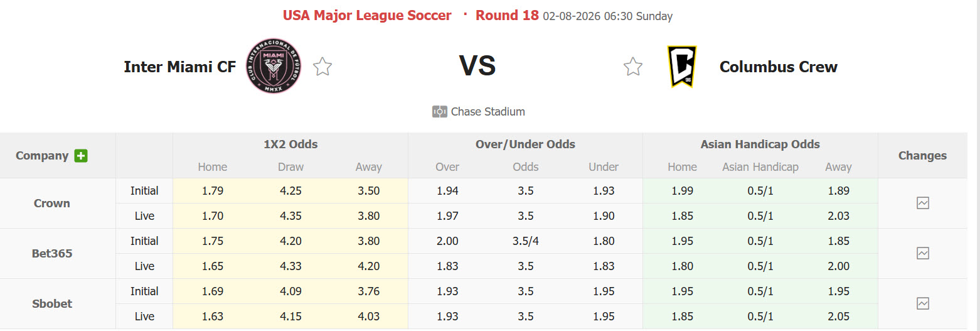Image resolution: width=980 pixels, height=331 pixels.
Task: Select Crown live home odds 1.70
Action: click(x=213, y=216)
